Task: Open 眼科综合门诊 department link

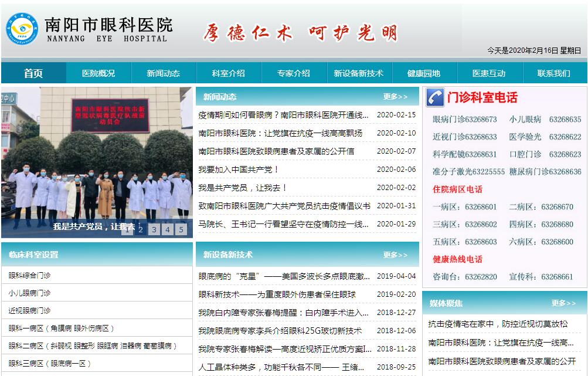Action: point(30,276)
